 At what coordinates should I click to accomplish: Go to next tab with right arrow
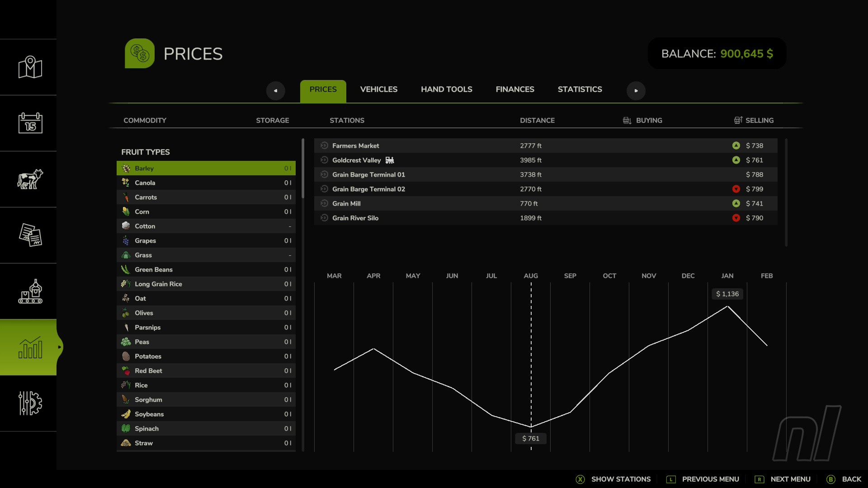[x=636, y=90]
